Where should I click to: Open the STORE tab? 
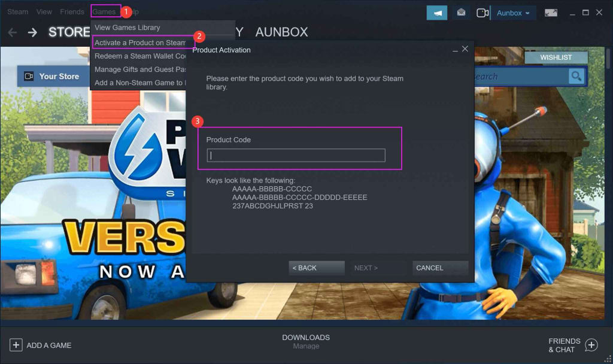[69, 32]
